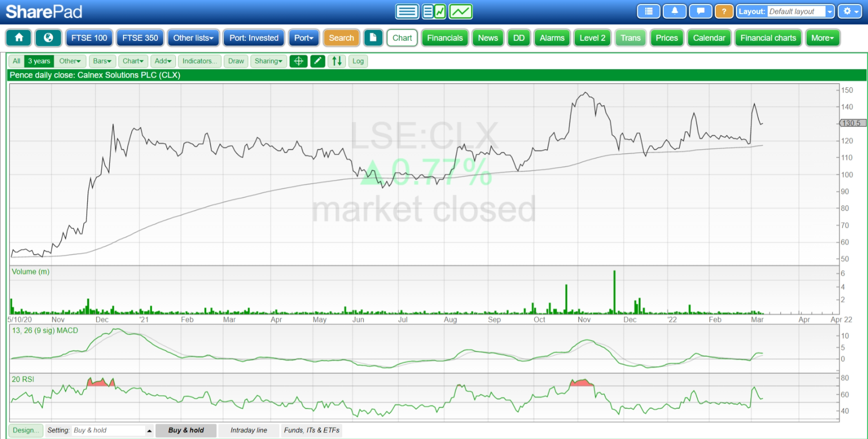Switch to the DD tab
Viewport: 868px width, 439px height.
[x=519, y=38]
